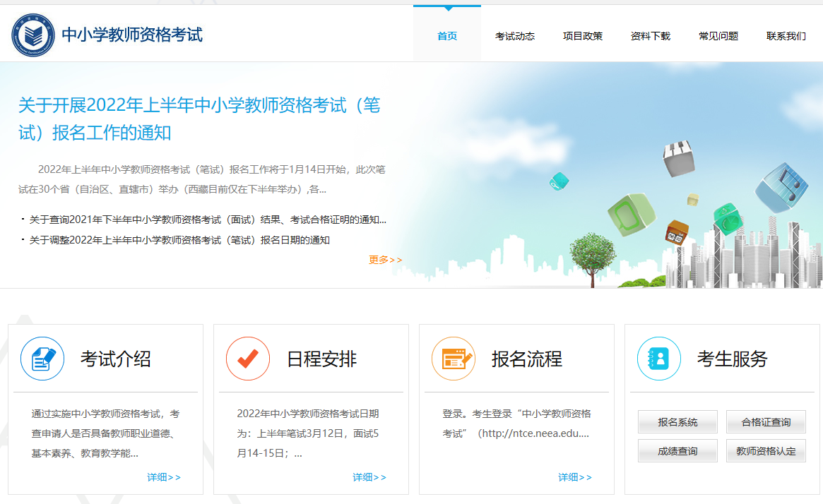Go to 项目政策 in navigation
The image size is (823, 504).
coord(583,36)
